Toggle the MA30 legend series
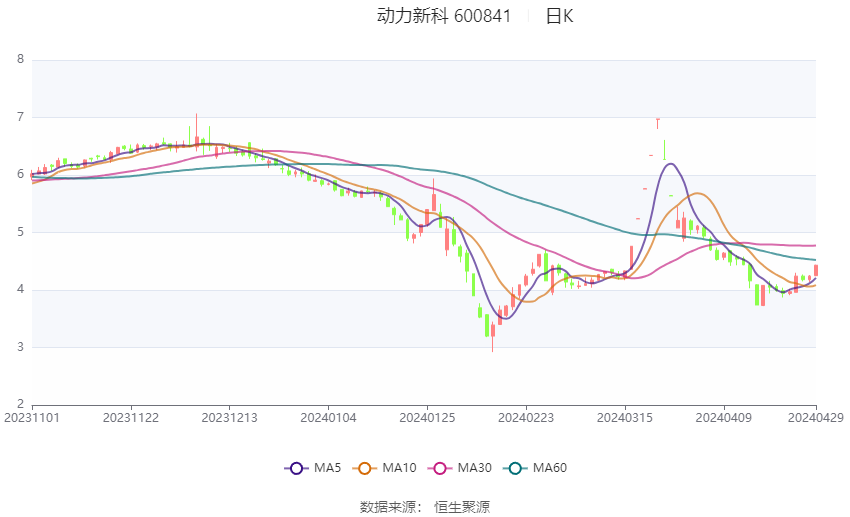 coord(460,468)
